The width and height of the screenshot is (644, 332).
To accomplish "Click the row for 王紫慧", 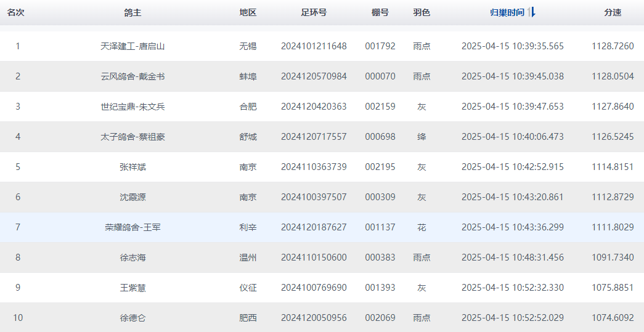I will pos(322,288).
